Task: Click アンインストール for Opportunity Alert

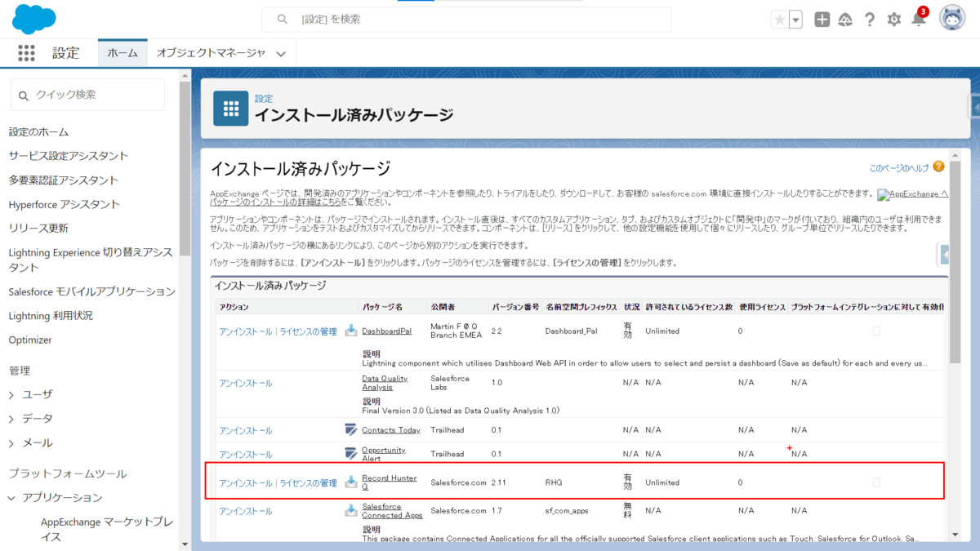Action: pos(246,455)
